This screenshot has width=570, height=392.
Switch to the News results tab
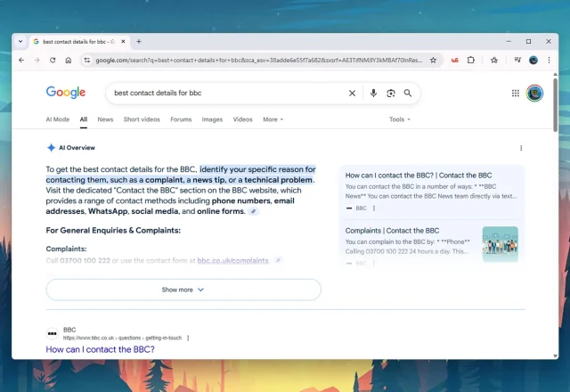105,119
